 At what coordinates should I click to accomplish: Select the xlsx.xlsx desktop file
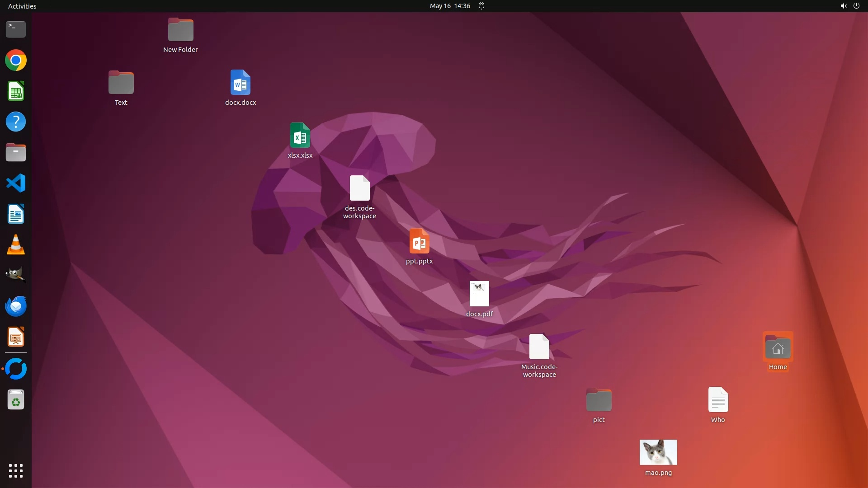(x=300, y=136)
